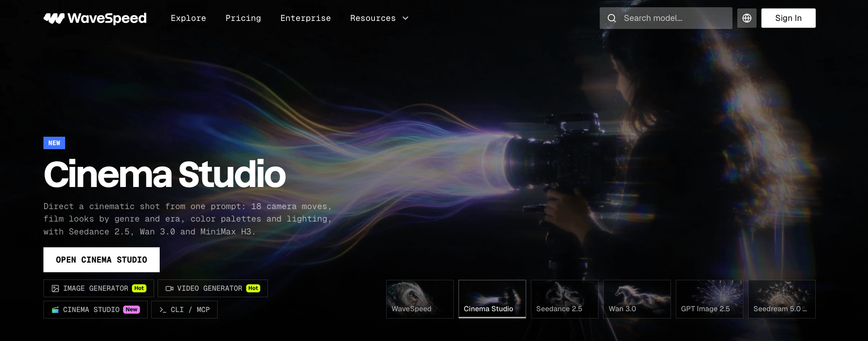868x341 pixels.
Task: Open the Video Generator link
Action: [213, 288]
